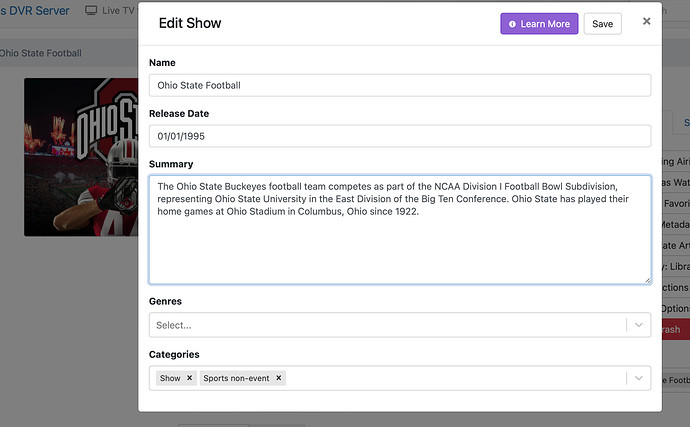Focus the Release Date field
This screenshot has height=427, width=690.
pyautogui.click(x=399, y=135)
